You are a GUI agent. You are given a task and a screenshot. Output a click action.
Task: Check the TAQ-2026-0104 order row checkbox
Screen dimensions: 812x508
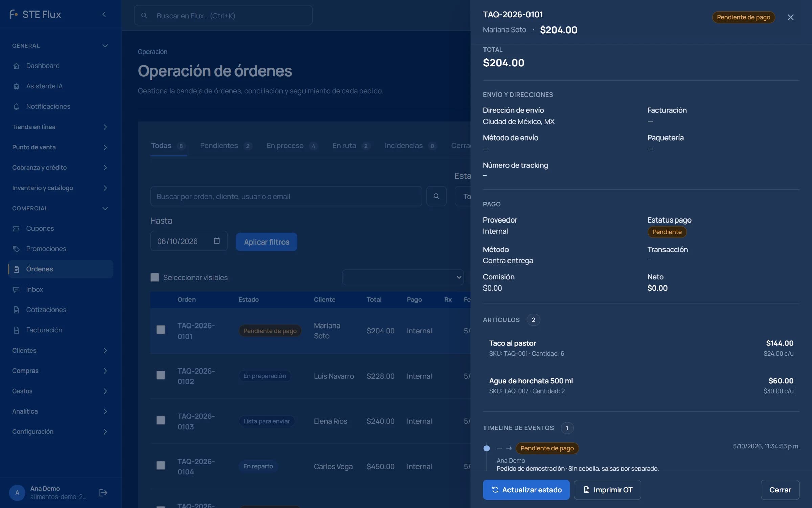(161, 465)
